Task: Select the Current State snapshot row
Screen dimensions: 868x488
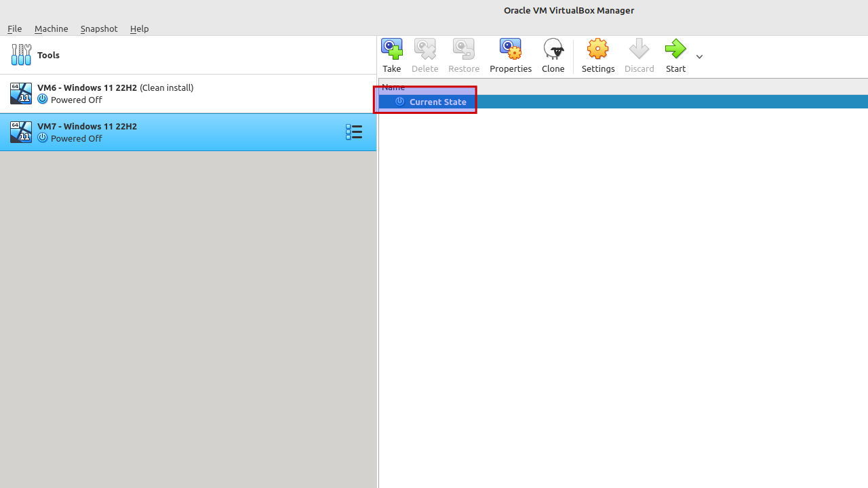Action: (x=623, y=102)
